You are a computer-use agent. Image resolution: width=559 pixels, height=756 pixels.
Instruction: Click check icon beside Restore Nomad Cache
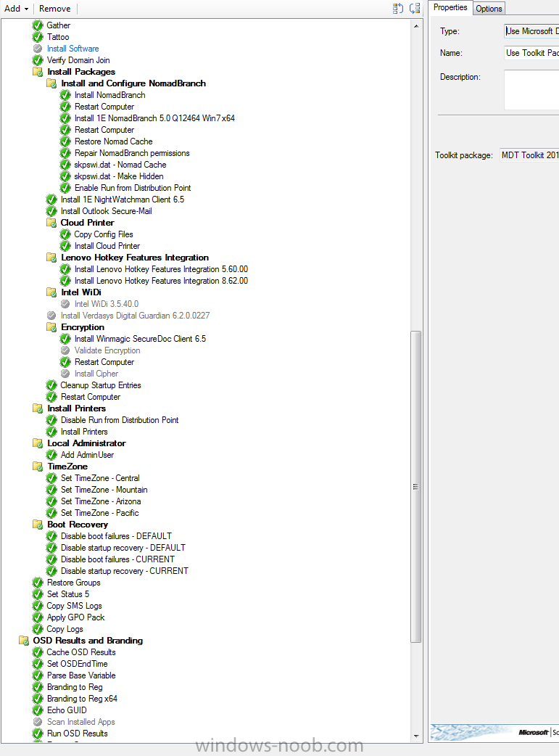point(65,141)
